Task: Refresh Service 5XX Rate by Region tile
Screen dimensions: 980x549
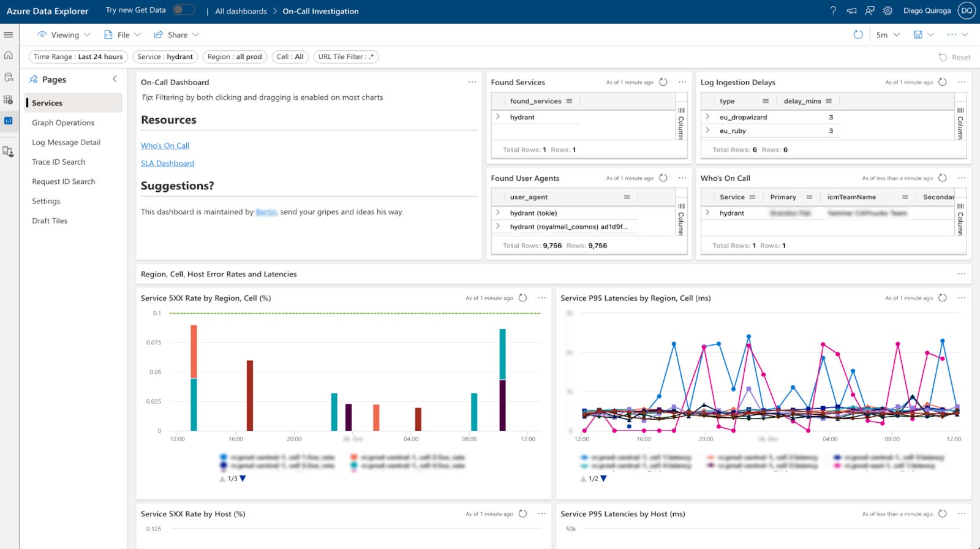Action: [x=522, y=298]
